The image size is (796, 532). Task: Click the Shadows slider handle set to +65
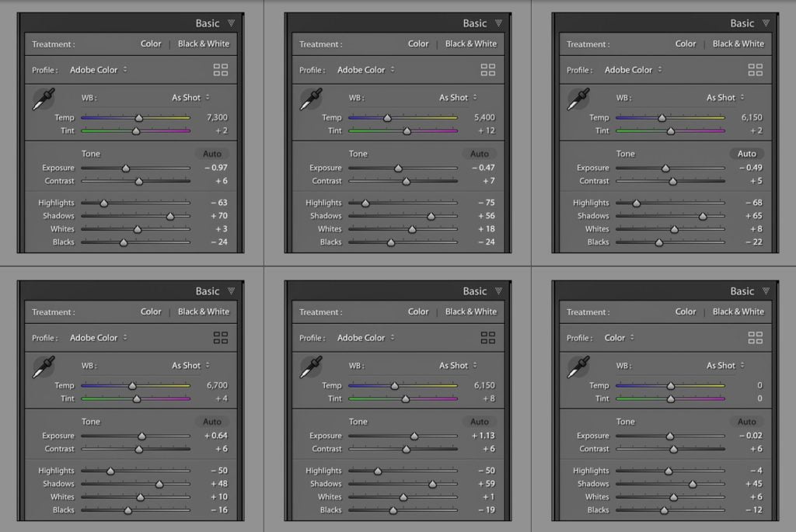(703, 216)
